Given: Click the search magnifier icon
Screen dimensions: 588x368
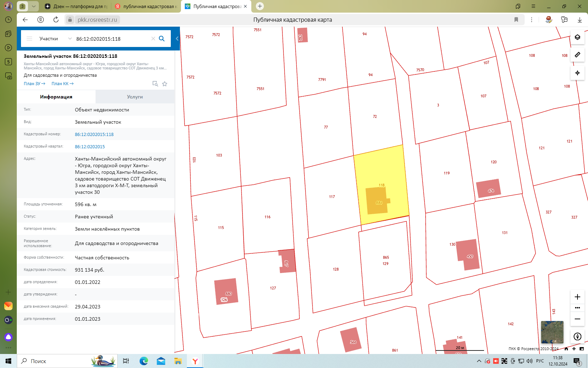Looking at the screenshot, I should (x=162, y=39).
